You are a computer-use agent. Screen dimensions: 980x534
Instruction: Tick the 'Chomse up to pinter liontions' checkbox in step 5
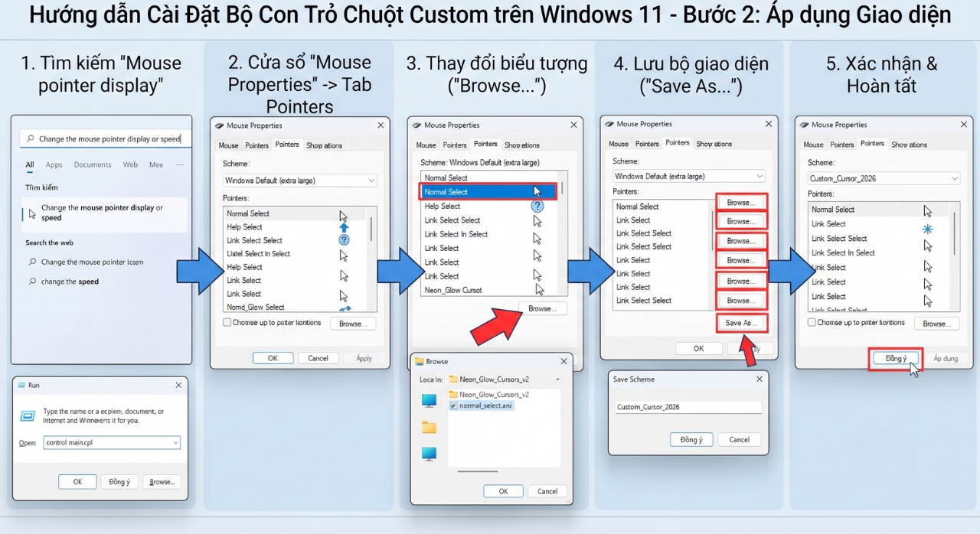[812, 323]
